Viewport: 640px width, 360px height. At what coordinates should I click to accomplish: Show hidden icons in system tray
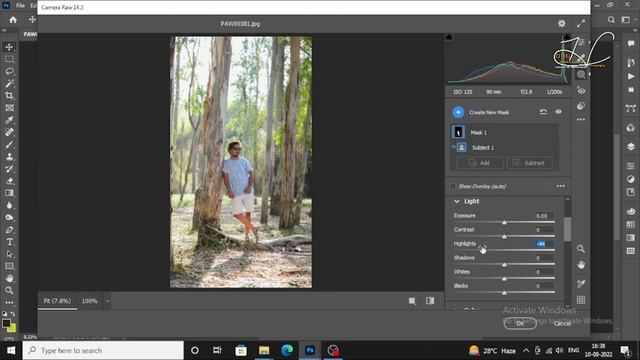[x=526, y=350]
